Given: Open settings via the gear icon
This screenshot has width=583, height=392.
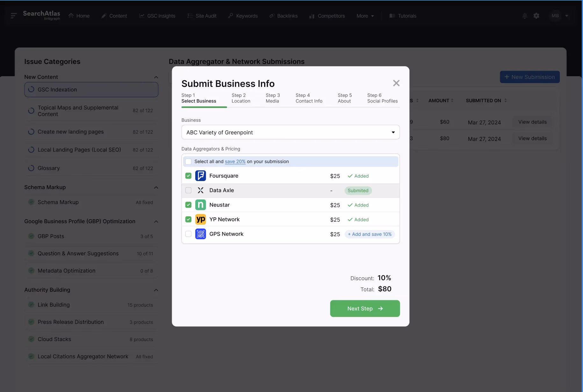Looking at the screenshot, I should tap(536, 16).
